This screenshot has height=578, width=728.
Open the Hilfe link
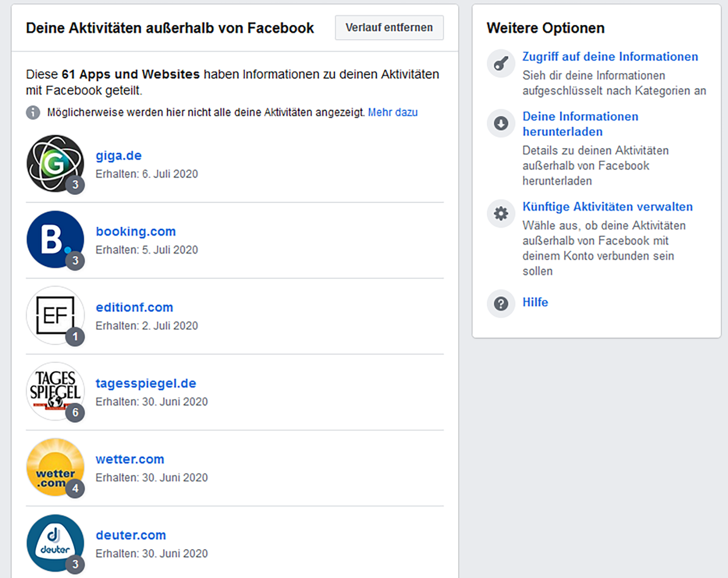coord(535,302)
